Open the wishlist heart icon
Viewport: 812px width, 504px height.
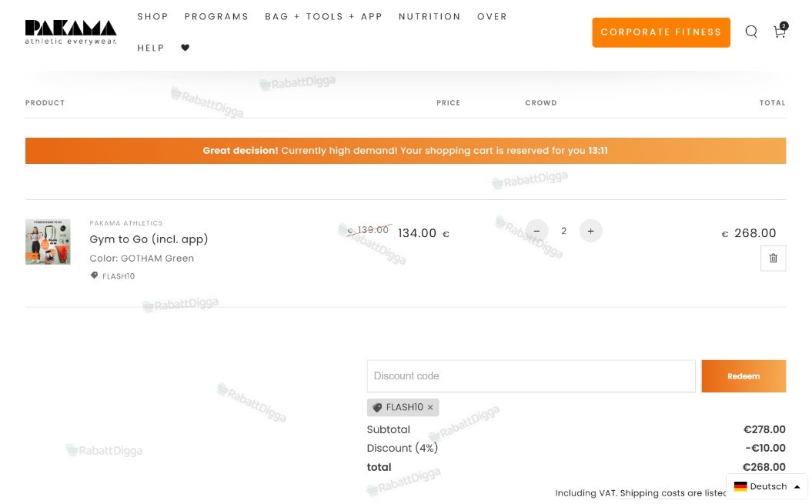tap(185, 48)
